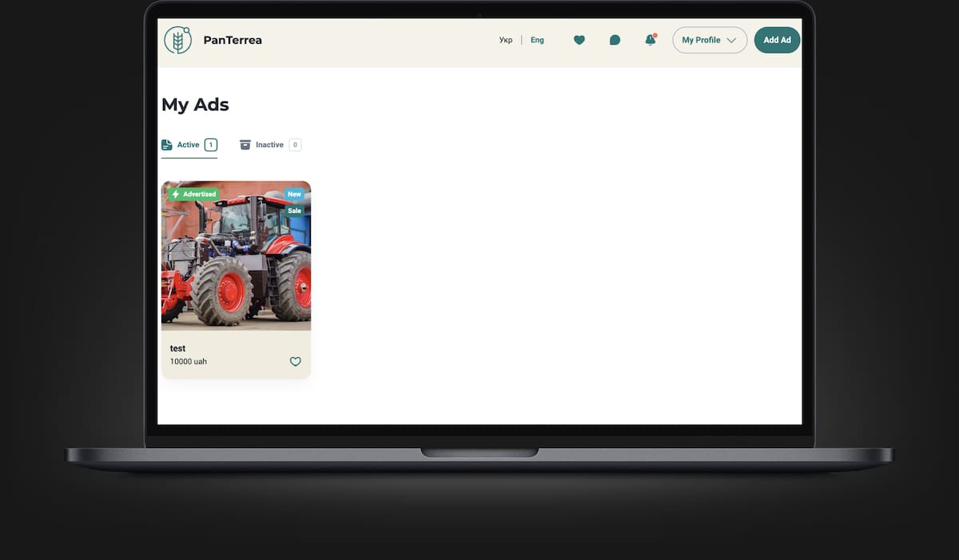Viewport: 959px width, 560px height.
Task: Click the Active tab count badge 1
Action: coord(211,145)
